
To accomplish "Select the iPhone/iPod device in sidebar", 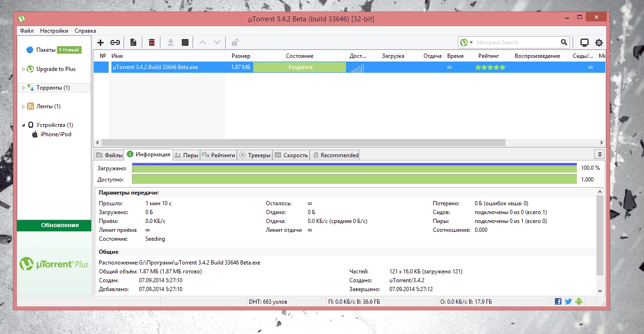I will tap(57, 134).
